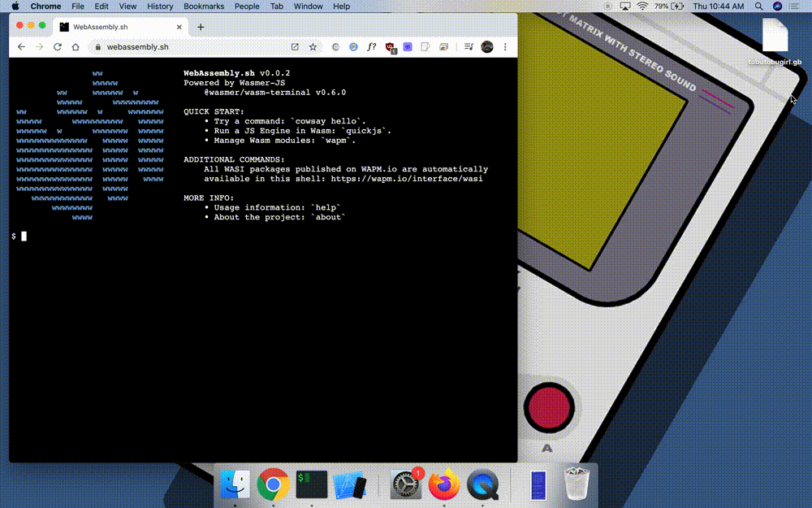
Task: Click the Chrome icon in the Dock
Action: (x=273, y=484)
